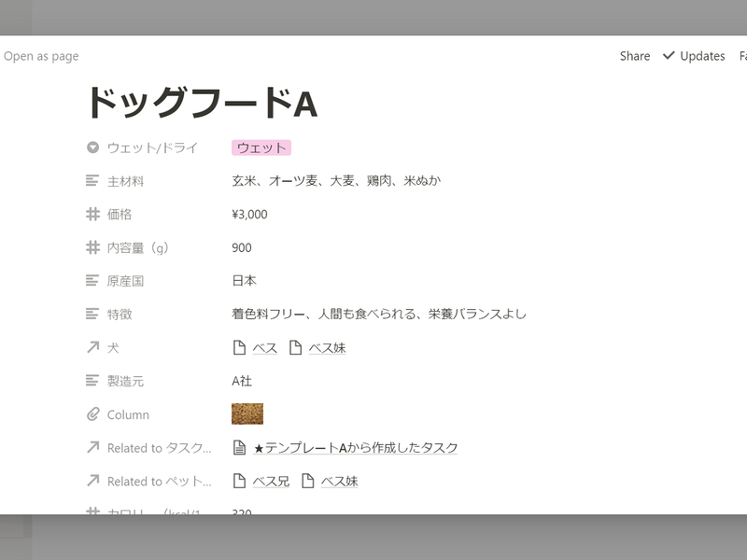Image resolution: width=747 pixels, height=560 pixels.
Task: Click the ¥3,000 price field
Action: pyautogui.click(x=249, y=215)
